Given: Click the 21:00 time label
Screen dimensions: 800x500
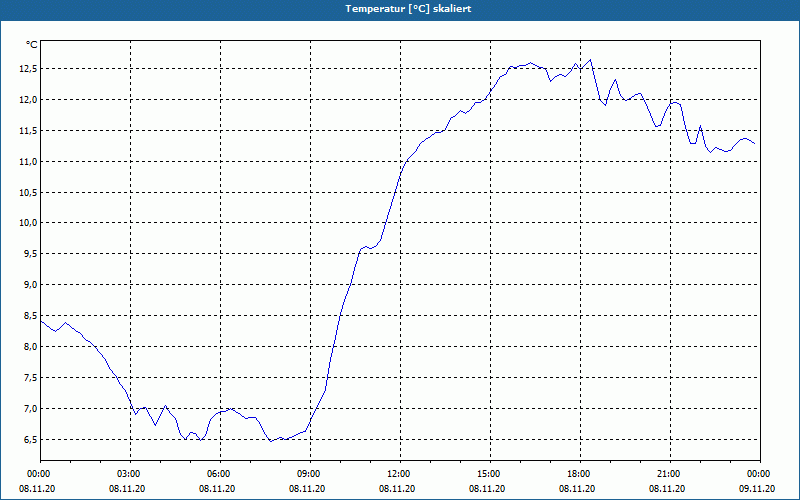Looking at the screenshot, I should click(x=670, y=474).
